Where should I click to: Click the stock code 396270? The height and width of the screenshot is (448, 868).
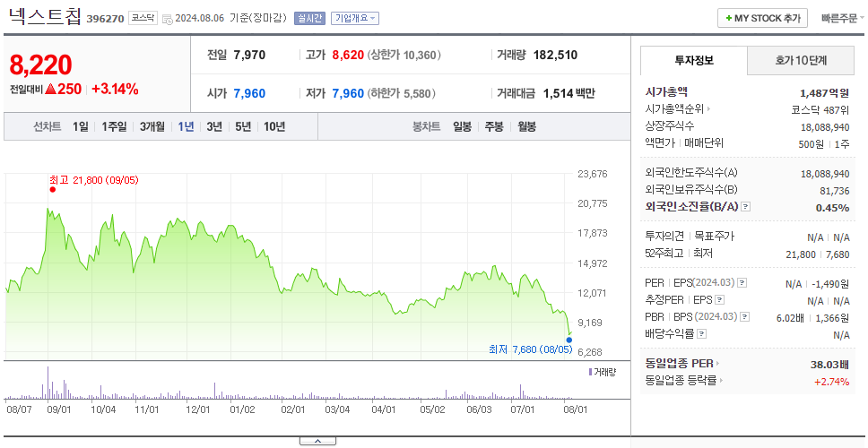[105, 20]
